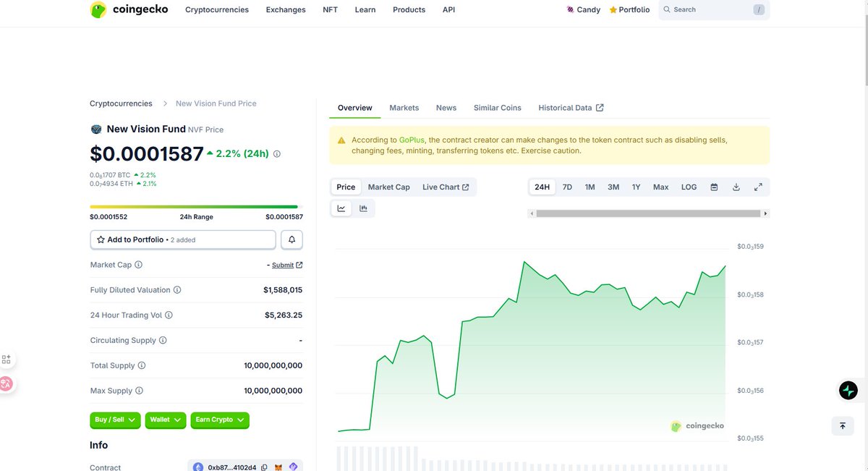The width and height of the screenshot is (868, 471).
Task: Click Market Cap info icon
Action: click(x=139, y=265)
